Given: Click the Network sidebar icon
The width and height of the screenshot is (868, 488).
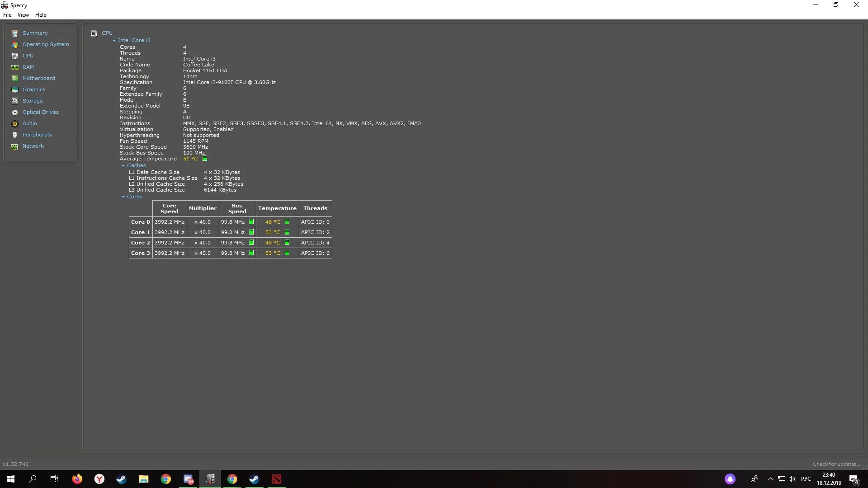Looking at the screenshot, I should point(15,146).
